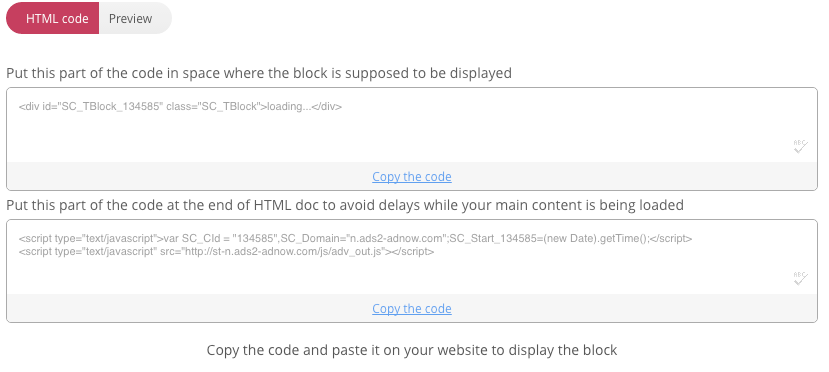829x372 pixels.
Task: Focus the text area containing the script tags
Action: tap(412, 257)
